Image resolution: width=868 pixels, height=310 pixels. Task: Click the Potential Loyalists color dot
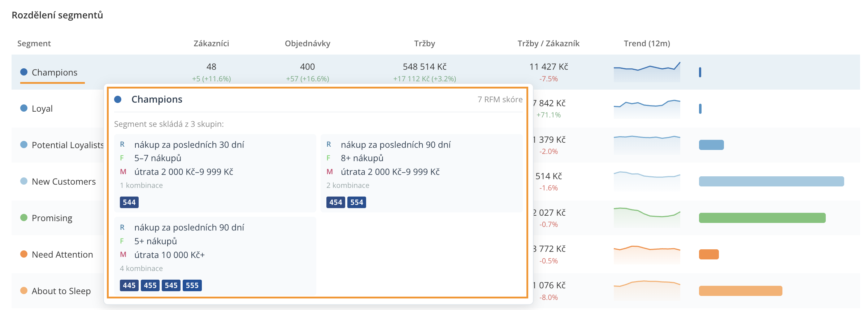(24, 145)
